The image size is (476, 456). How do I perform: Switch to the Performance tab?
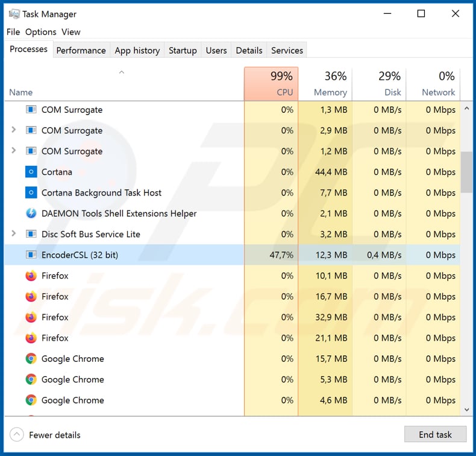[x=81, y=50]
